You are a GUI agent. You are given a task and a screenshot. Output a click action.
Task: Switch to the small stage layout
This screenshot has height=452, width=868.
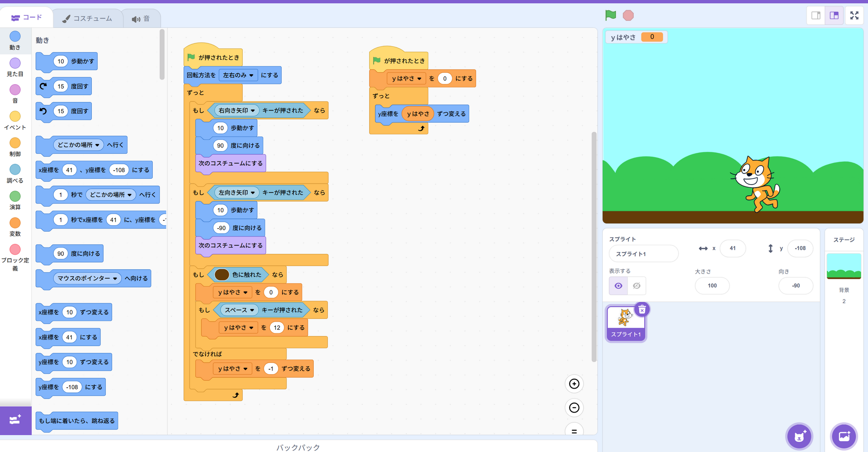[816, 15]
